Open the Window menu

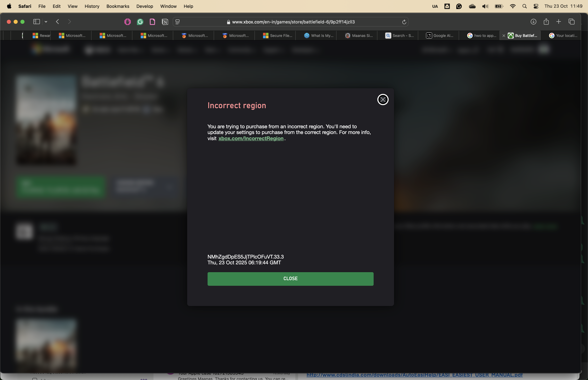pos(168,6)
